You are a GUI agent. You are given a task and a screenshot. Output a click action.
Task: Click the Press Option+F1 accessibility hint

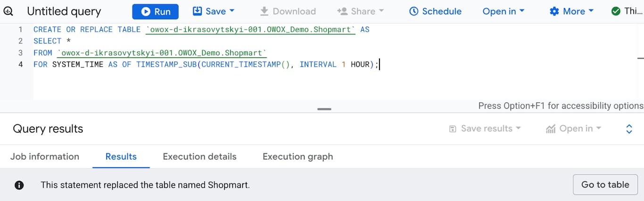[x=561, y=106]
